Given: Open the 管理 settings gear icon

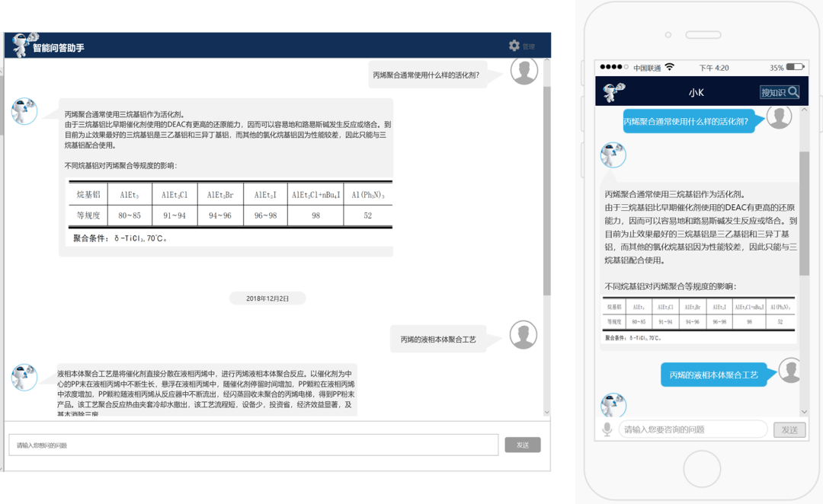Looking at the screenshot, I should (514, 45).
